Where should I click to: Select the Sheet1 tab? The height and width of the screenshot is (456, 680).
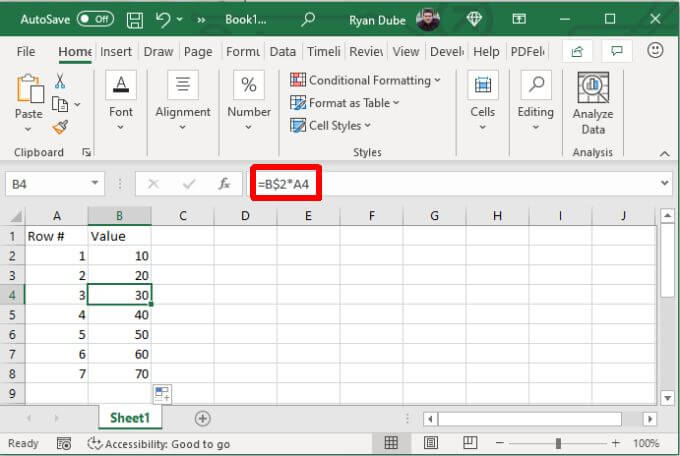click(x=130, y=418)
